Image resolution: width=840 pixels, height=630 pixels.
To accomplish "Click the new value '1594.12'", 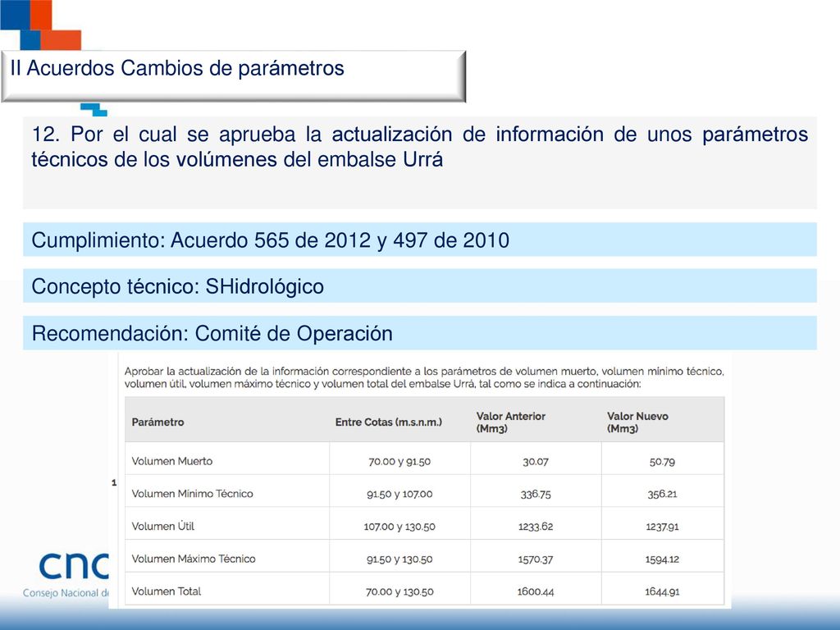I will click(662, 559).
